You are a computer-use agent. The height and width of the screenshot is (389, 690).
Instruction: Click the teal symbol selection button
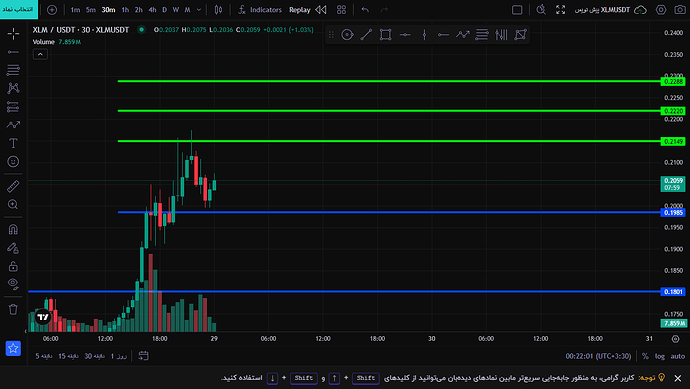(x=18, y=9)
